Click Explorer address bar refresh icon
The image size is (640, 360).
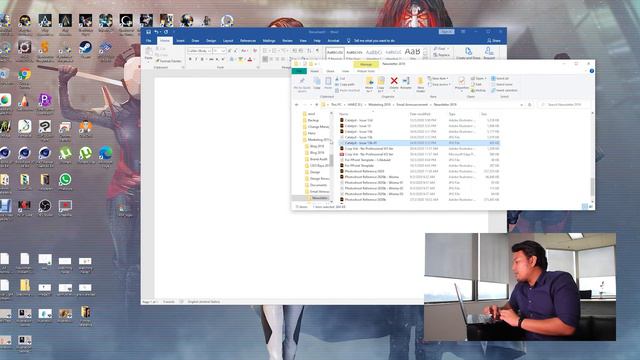pos(529,104)
